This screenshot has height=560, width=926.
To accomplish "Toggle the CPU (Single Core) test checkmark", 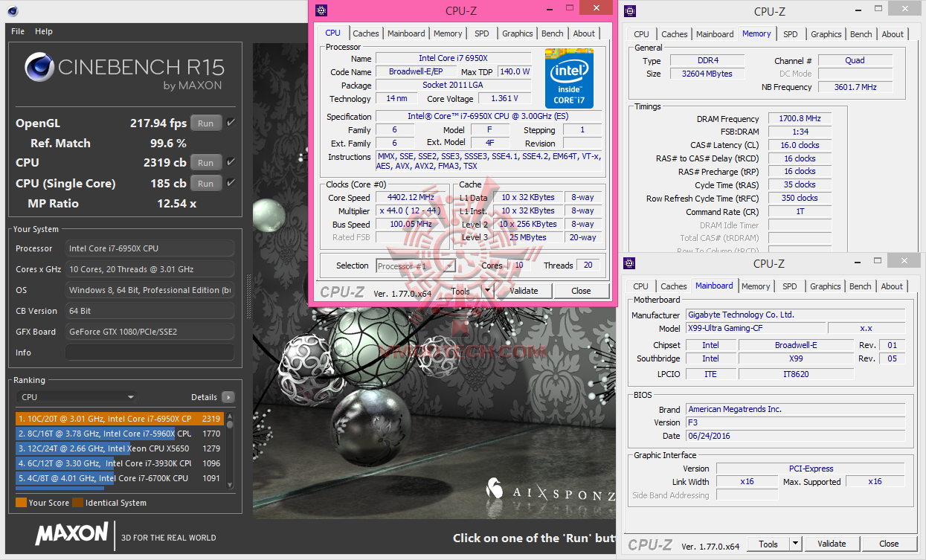I will tap(231, 183).
